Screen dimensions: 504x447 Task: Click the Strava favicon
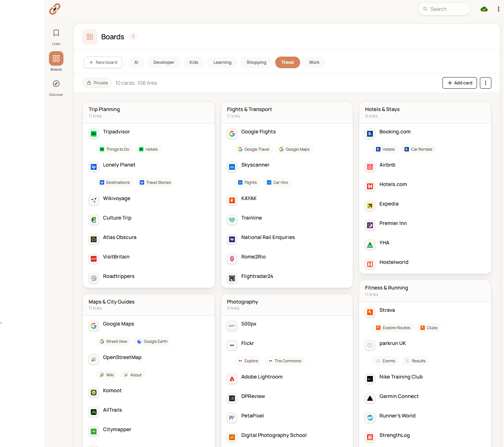370,312
